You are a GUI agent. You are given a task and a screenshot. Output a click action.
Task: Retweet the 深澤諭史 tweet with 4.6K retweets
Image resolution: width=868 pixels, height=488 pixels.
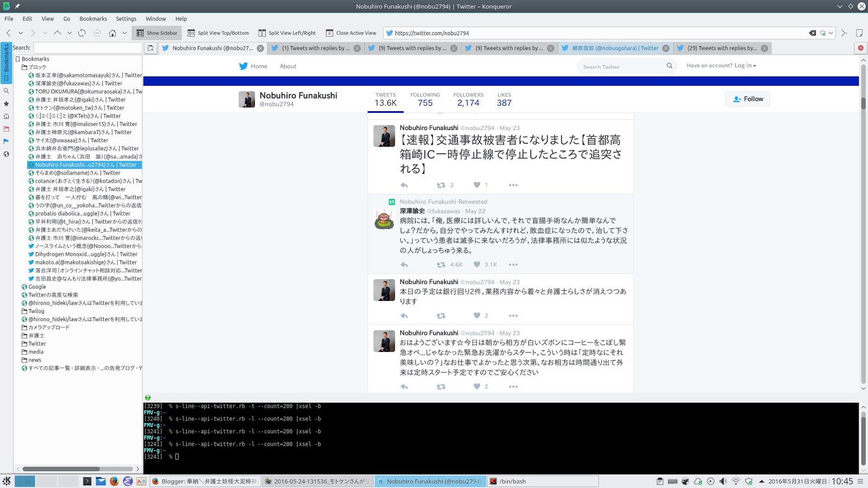point(441,265)
